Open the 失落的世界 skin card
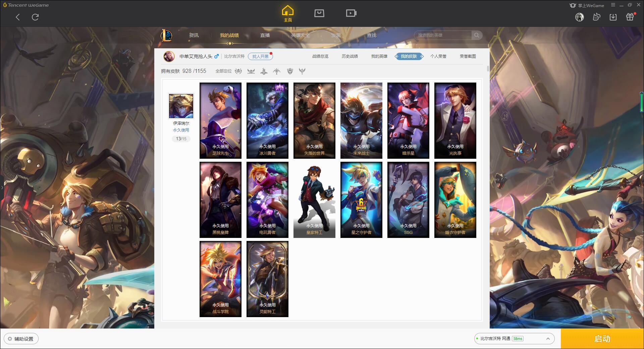Image resolution: width=644 pixels, height=349 pixels. point(314,120)
